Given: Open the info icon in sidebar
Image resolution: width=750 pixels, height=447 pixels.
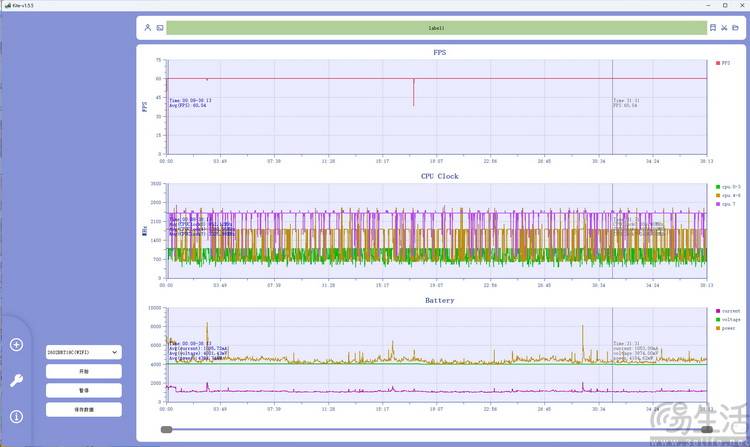Looking at the screenshot, I should (16, 416).
